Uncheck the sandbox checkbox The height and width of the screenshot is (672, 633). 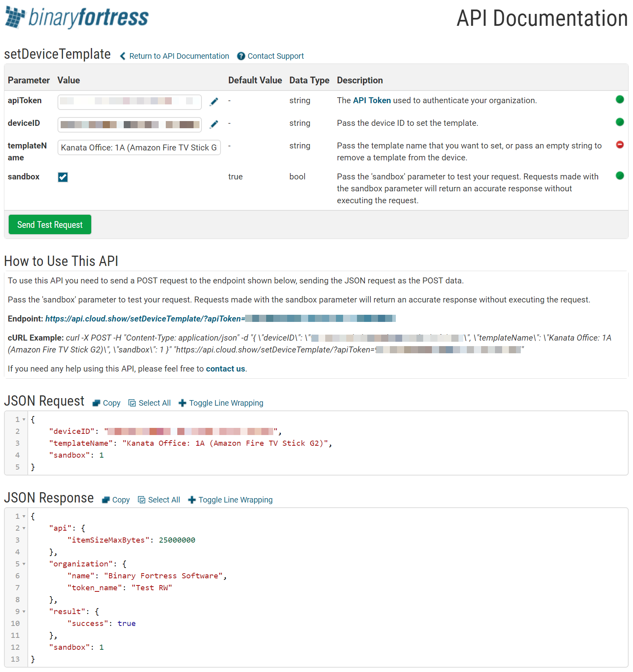coord(63,177)
